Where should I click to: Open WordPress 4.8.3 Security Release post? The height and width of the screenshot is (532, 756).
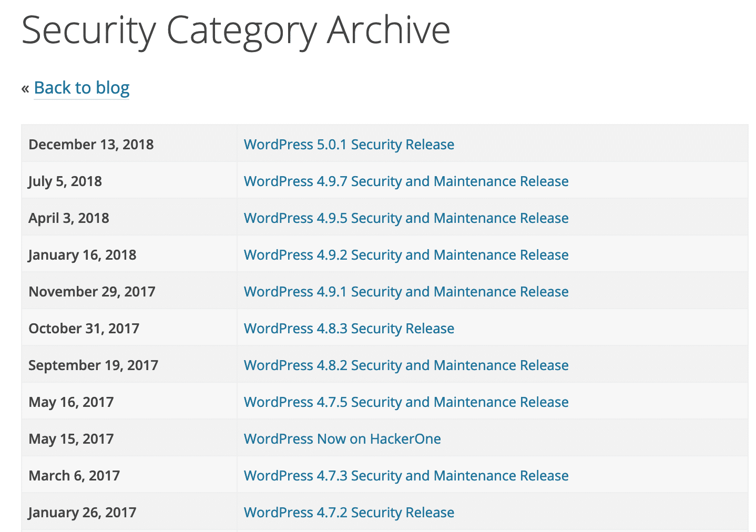tap(349, 328)
